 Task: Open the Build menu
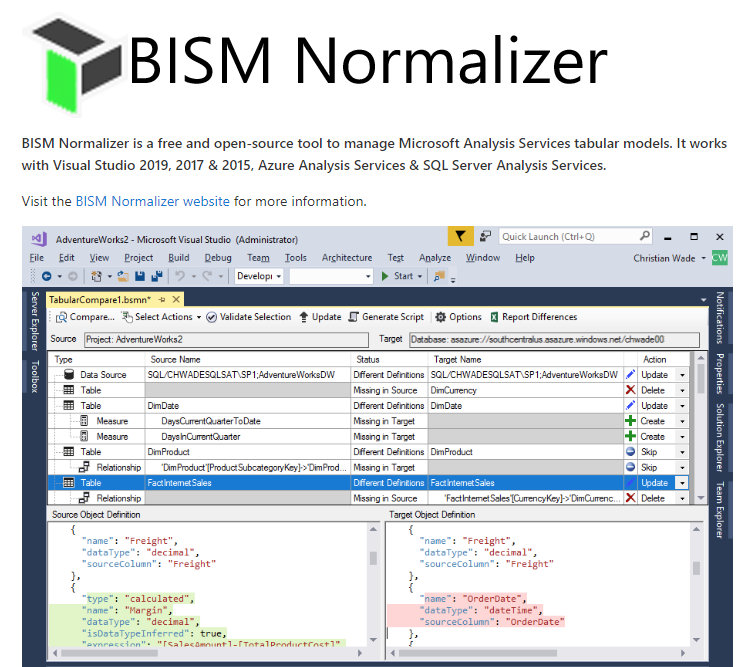click(179, 258)
